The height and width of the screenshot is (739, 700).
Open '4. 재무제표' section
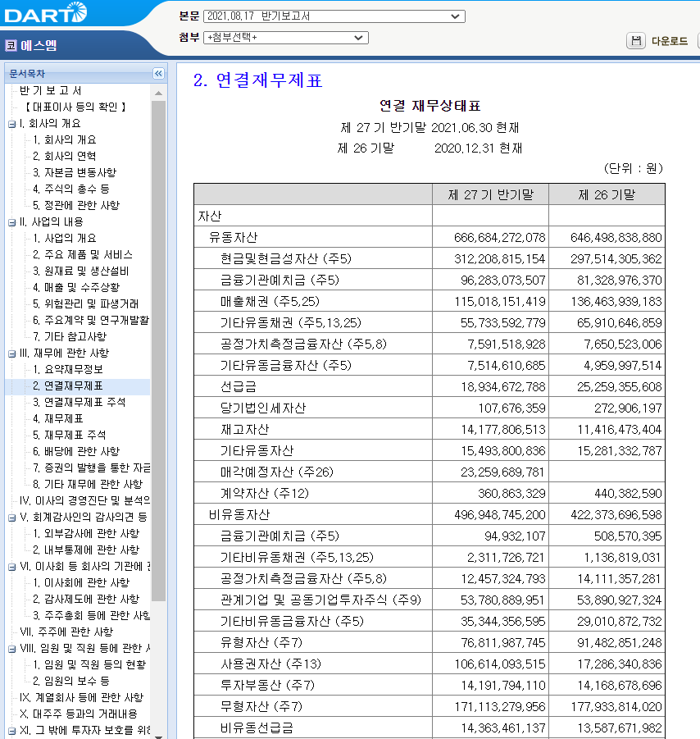coord(58,418)
